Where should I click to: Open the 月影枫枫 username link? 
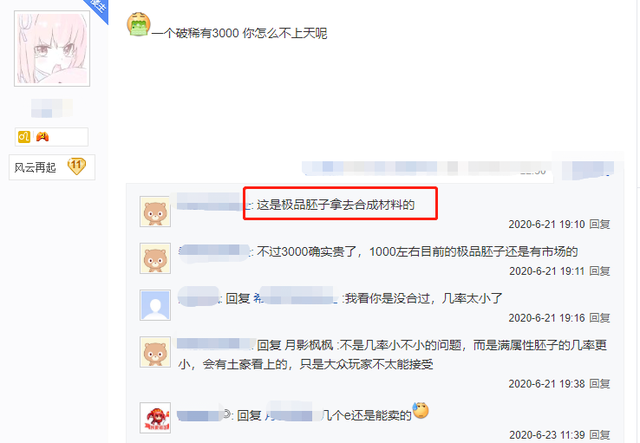click(x=309, y=345)
